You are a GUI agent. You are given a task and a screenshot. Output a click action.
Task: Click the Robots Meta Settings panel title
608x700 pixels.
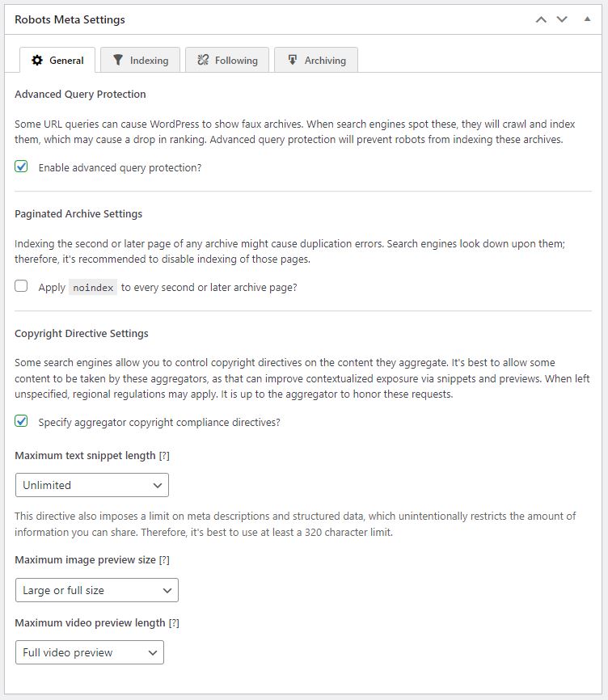[x=70, y=19]
